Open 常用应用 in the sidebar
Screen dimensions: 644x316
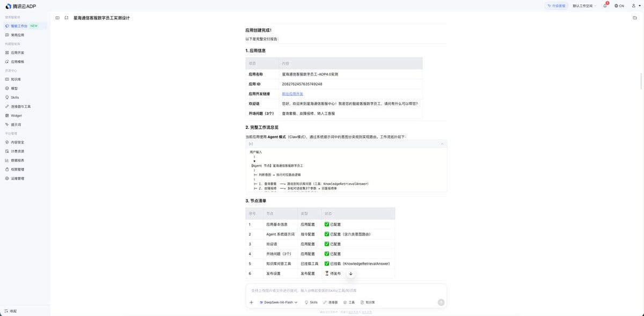pos(25,34)
